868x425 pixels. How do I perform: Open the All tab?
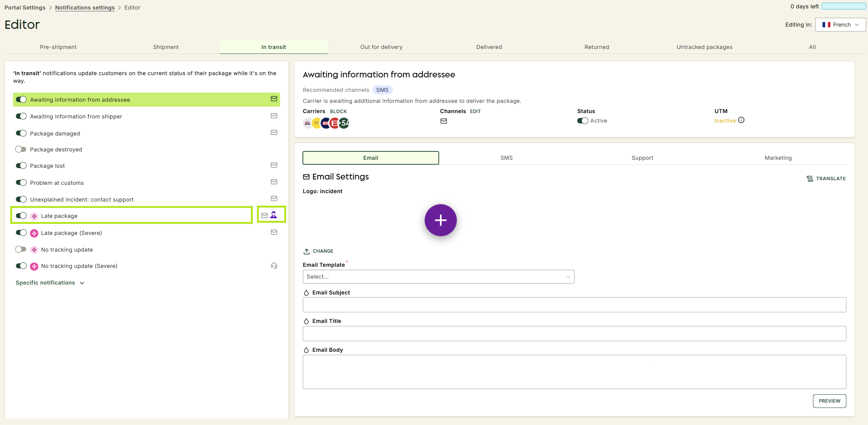click(812, 47)
